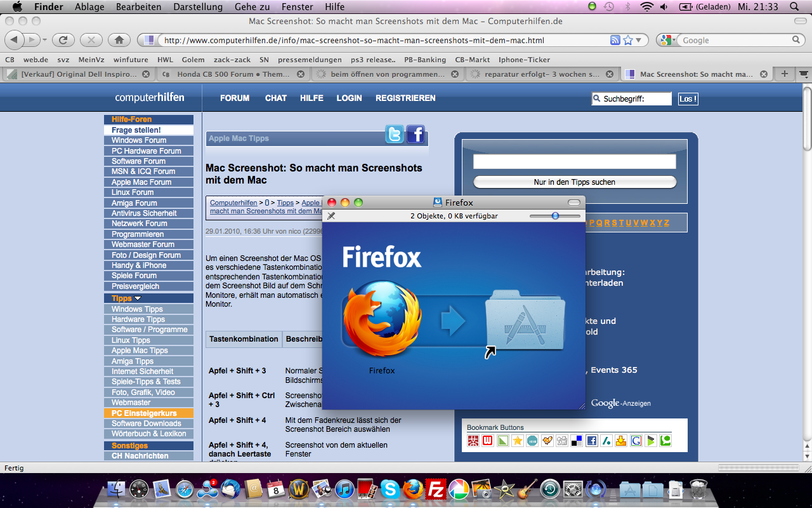Click the RSS feed icon in address bar
812x508 pixels.
tap(615, 40)
